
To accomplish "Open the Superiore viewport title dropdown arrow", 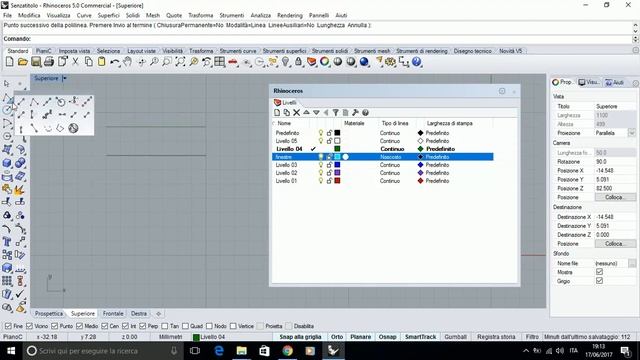I will (64, 78).
